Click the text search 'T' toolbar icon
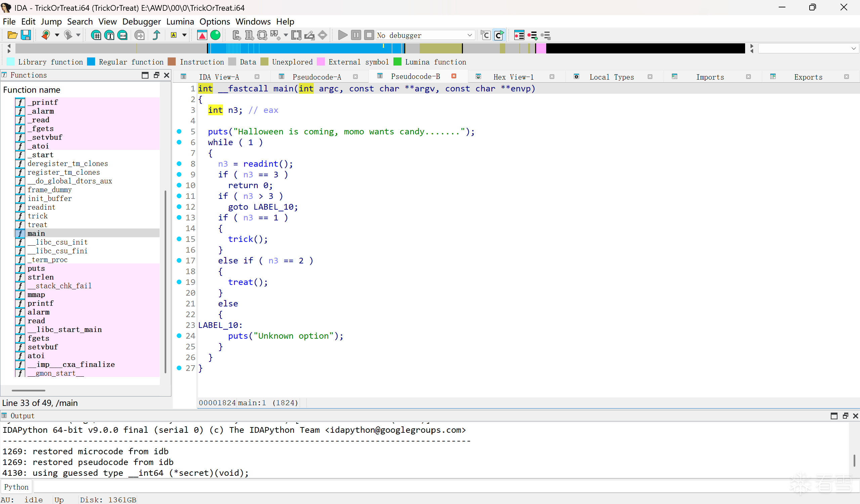Viewport: 860px width, 504px height. 110,35
